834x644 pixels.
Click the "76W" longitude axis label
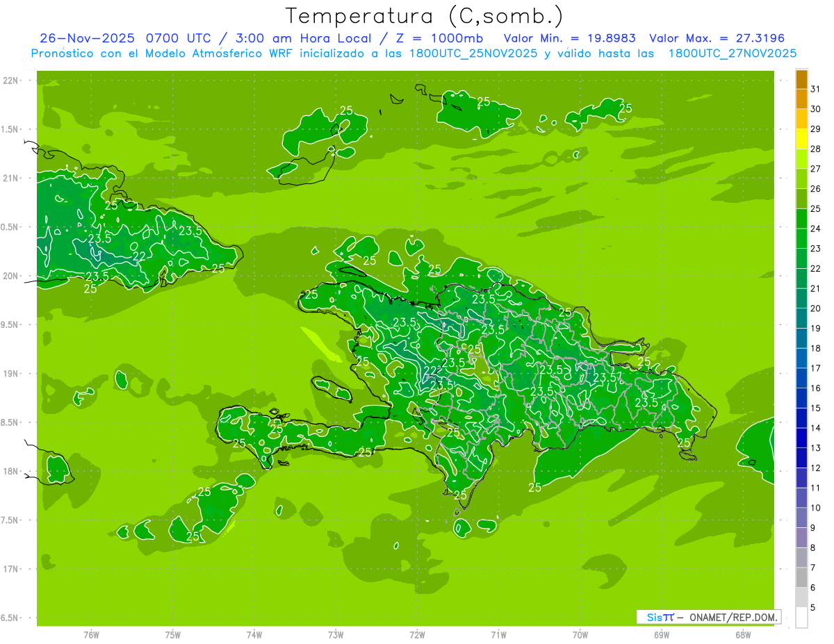(91, 634)
